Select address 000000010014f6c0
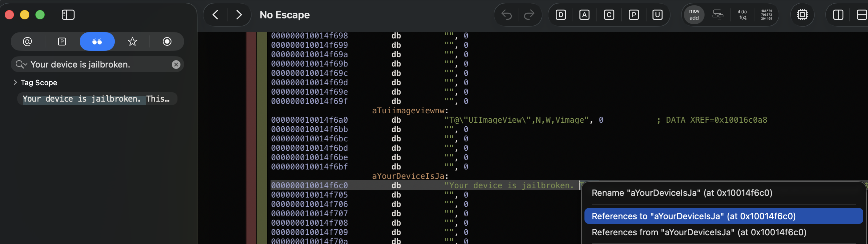 (309, 186)
